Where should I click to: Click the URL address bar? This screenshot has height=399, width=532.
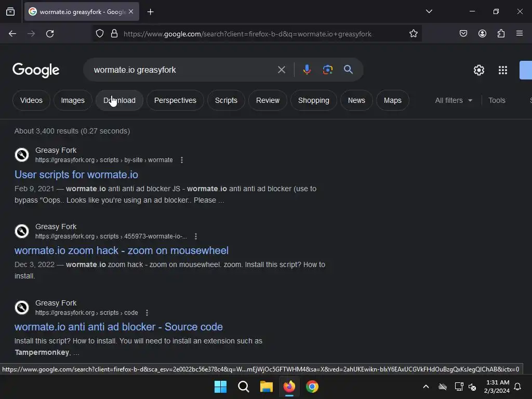(x=258, y=34)
